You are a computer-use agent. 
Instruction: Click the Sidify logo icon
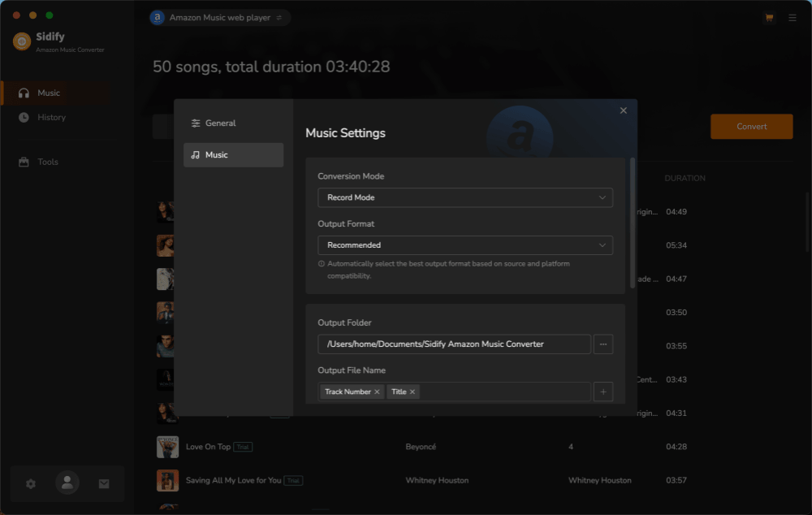pyautogui.click(x=22, y=41)
